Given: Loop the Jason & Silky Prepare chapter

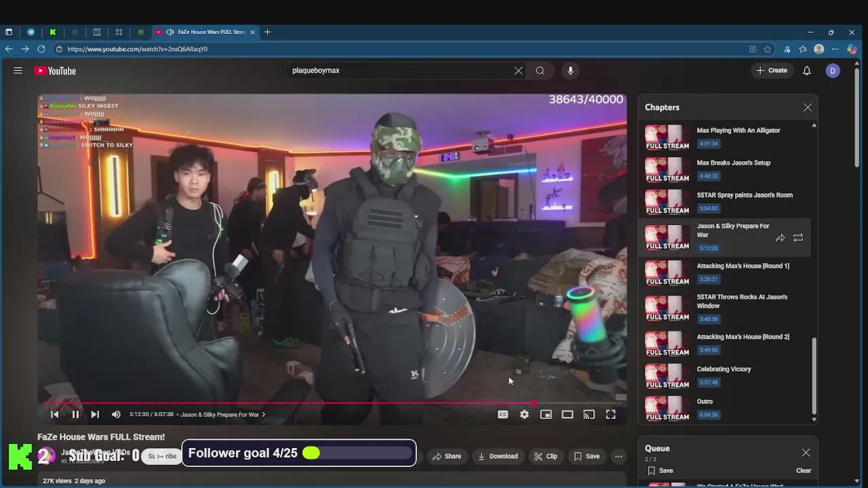Looking at the screenshot, I should [798, 238].
